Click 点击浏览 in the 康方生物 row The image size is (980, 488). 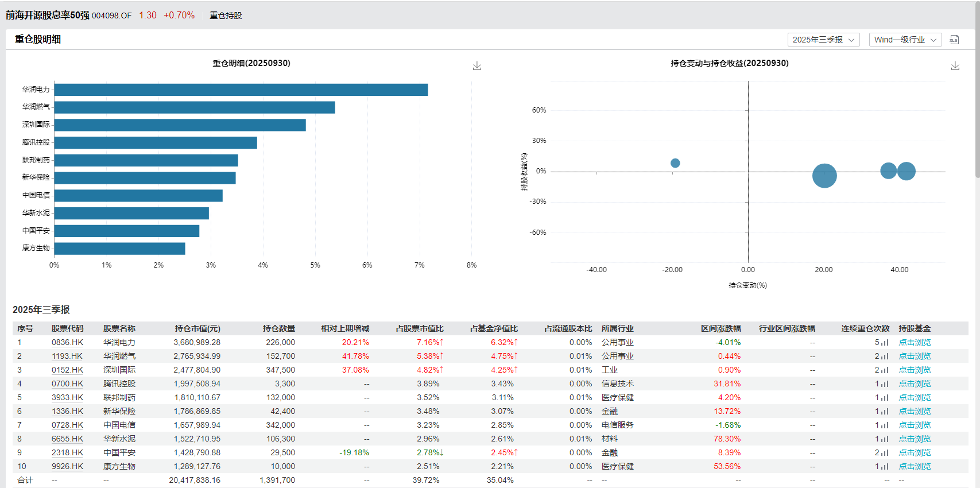click(x=915, y=467)
